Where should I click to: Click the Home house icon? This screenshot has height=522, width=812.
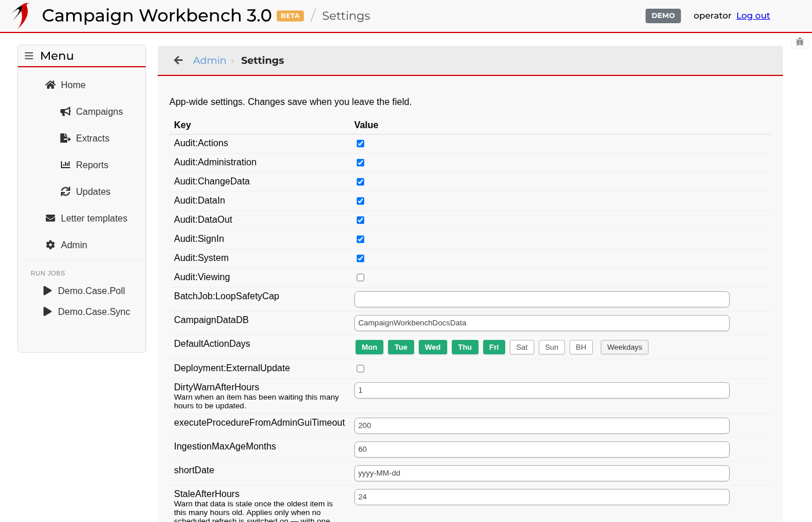click(50, 85)
